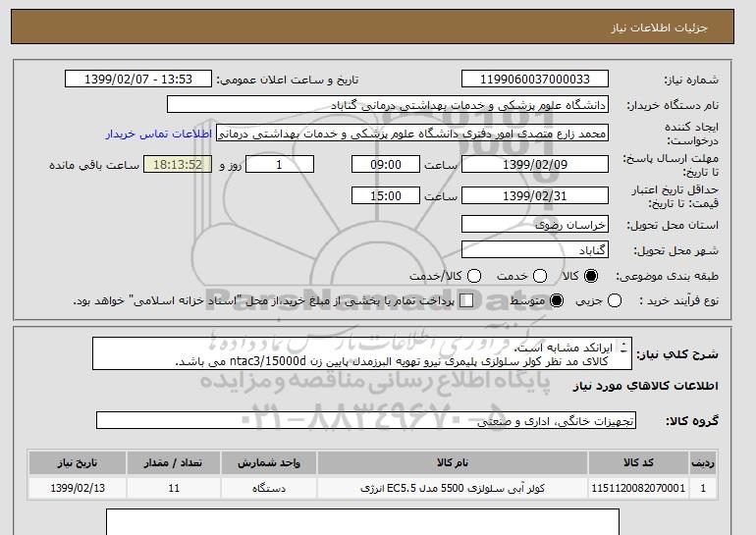
Task: Click ردیف column header
Action: [x=703, y=462]
